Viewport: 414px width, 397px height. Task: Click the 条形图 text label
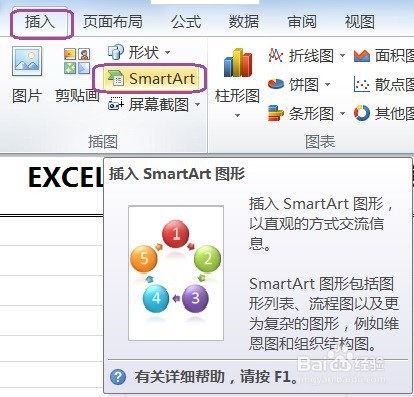(x=311, y=113)
